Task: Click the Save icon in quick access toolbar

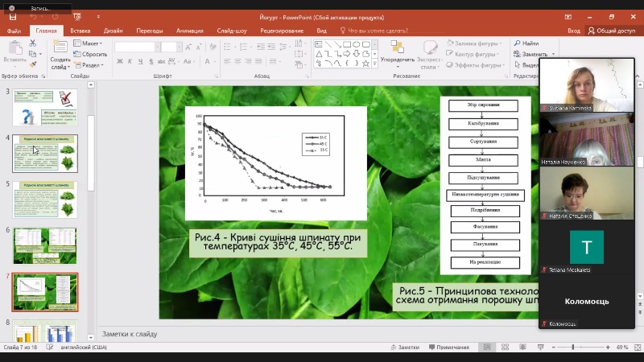Action: tap(13, 16)
